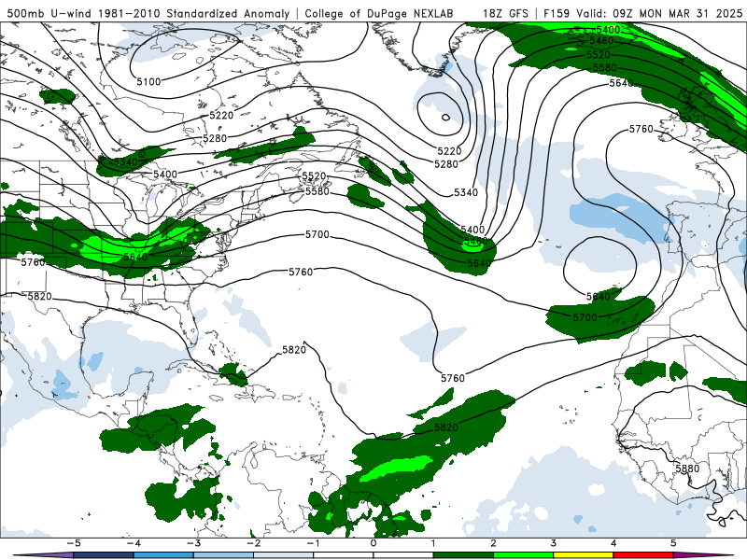Click the 5340 contour label west of the Great Lakes
747x560 pixels.
(x=125, y=161)
